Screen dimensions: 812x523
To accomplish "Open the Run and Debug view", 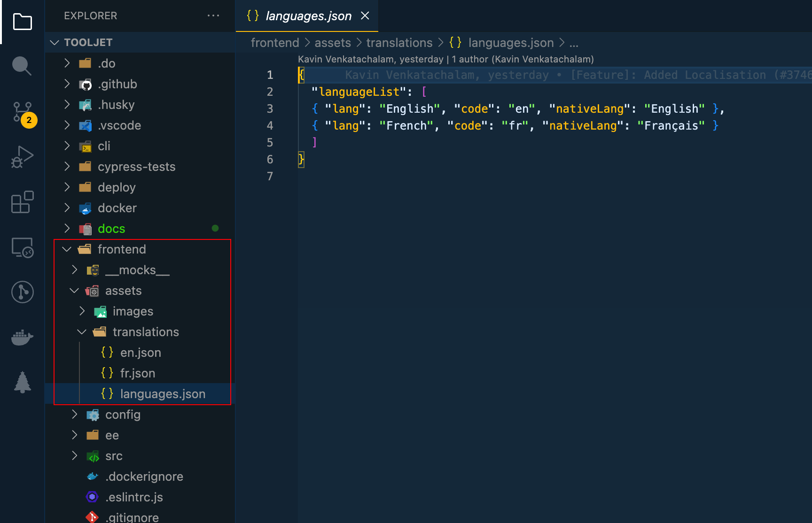I will (x=22, y=157).
